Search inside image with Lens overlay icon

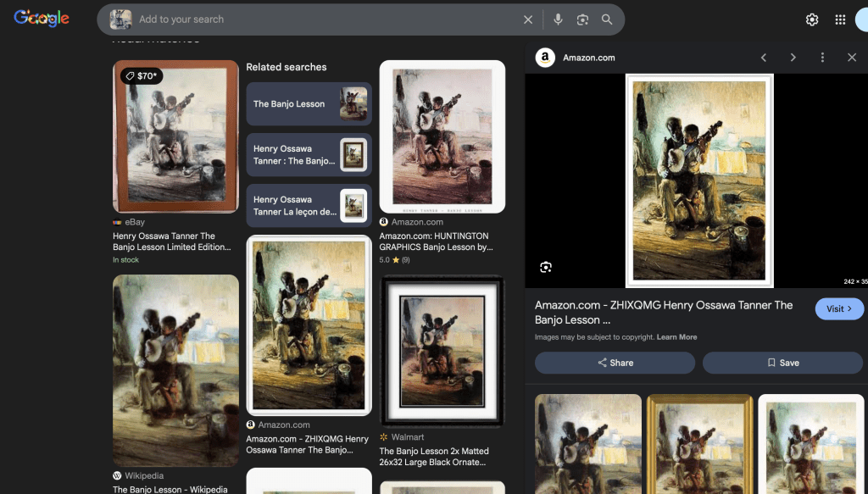(546, 268)
